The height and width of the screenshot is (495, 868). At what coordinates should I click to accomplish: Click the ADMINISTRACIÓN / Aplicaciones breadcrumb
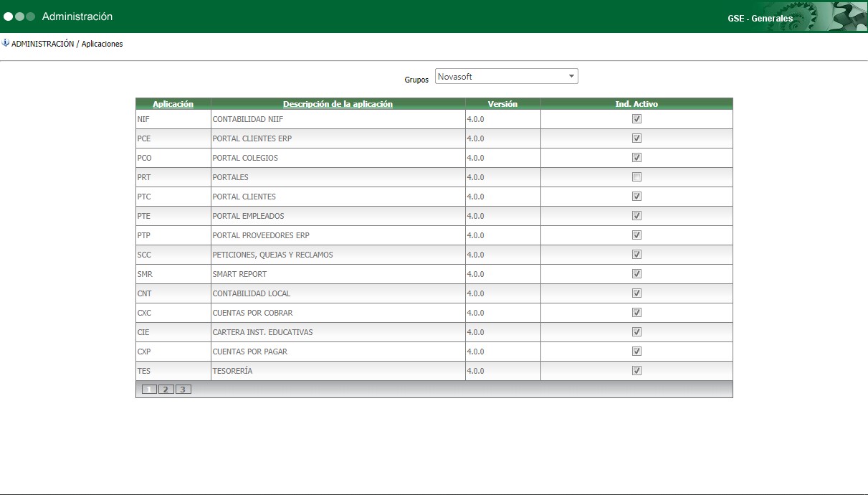click(x=67, y=44)
